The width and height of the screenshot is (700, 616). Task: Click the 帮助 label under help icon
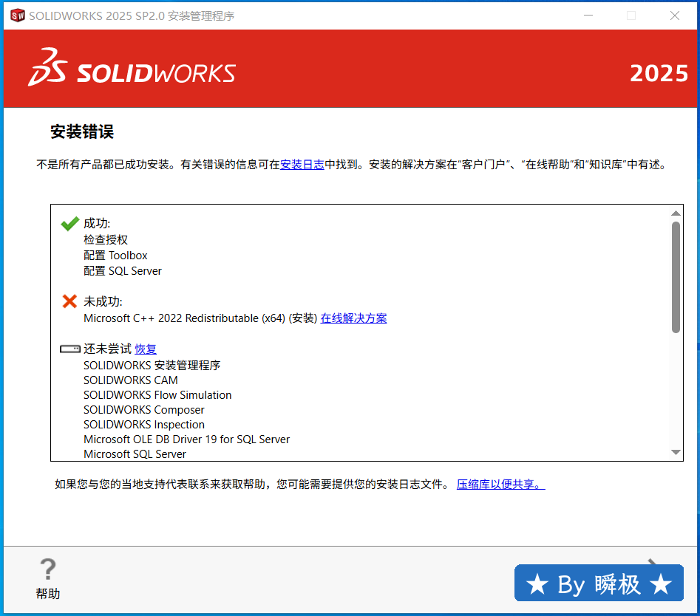coord(48,594)
